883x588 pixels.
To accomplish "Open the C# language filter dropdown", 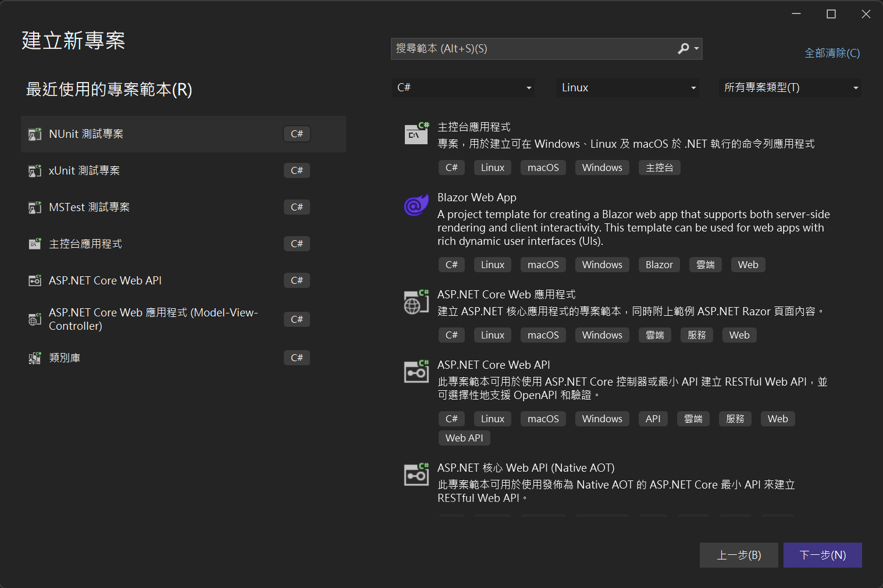I will [x=464, y=88].
